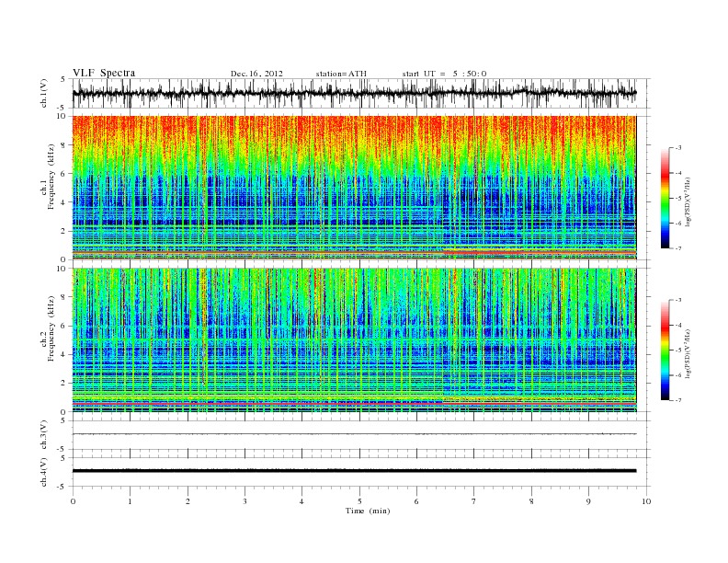Click the ch.2 PSD color scale bar
This screenshot has height=563, width=728.
pos(665,350)
